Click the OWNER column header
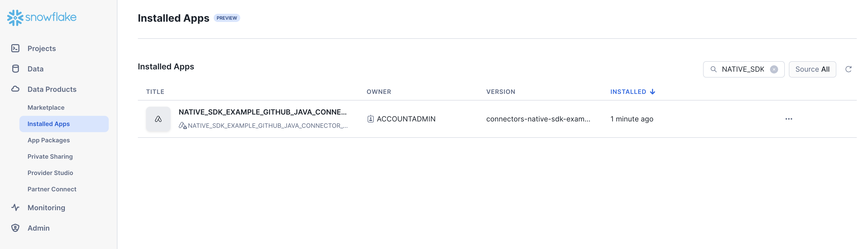 click(379, 92)
